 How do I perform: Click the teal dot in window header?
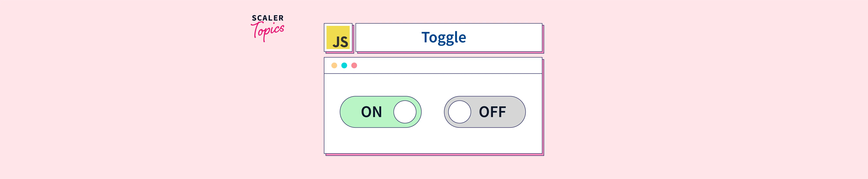pos(344,66)
